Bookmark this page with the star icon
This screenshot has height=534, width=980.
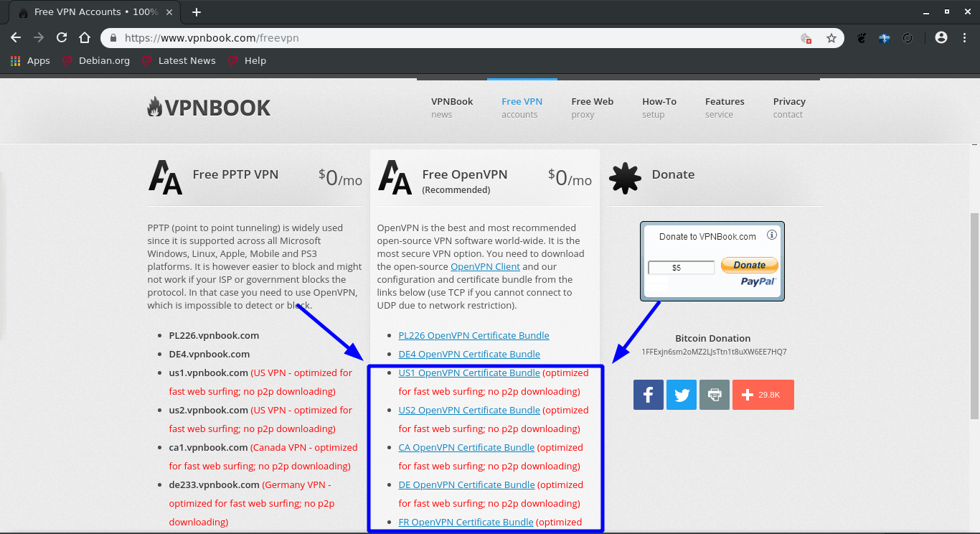click(x=831, y=38)
